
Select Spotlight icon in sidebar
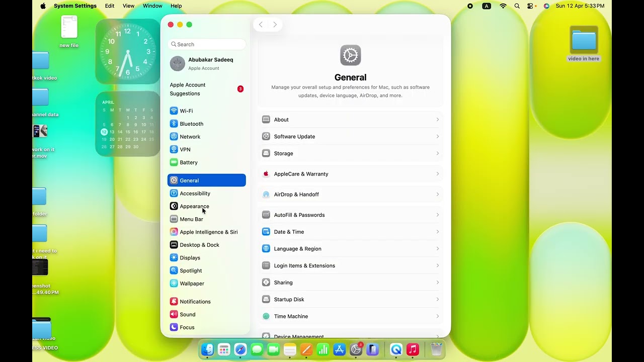(x=174, y=270)
